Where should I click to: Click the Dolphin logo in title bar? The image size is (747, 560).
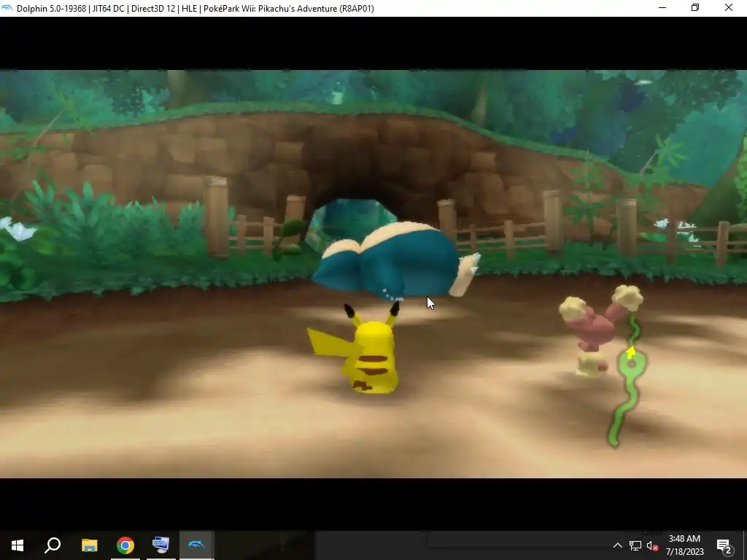click(7, 8)
